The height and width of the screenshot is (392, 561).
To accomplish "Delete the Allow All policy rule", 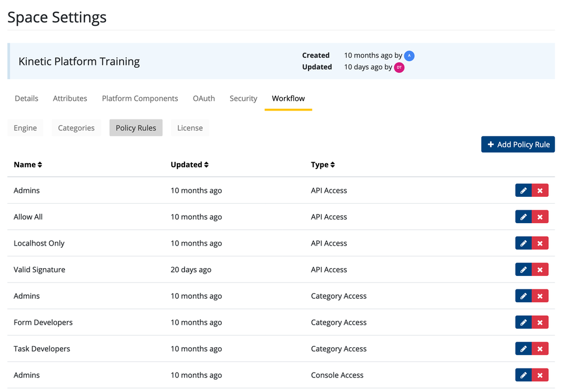I will (x=540, y=216).
